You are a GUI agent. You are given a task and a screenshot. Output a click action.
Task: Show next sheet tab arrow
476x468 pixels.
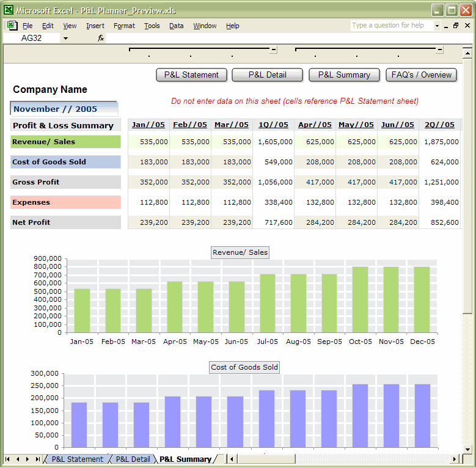pyautogui.click(x=27, y=459)
